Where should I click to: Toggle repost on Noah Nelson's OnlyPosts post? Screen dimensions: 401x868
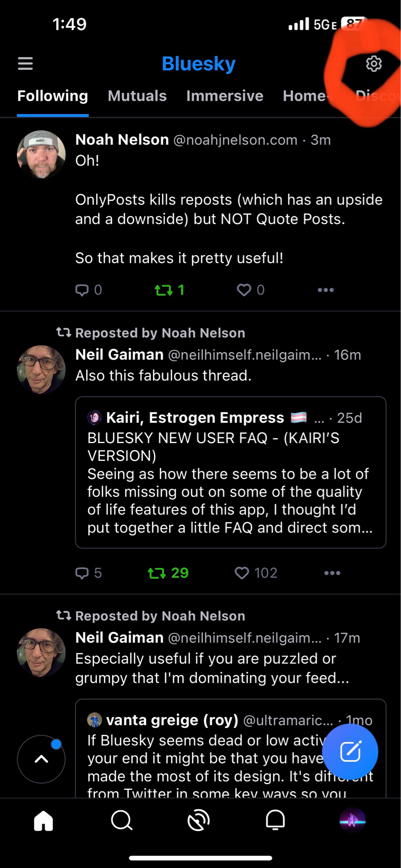164,290
